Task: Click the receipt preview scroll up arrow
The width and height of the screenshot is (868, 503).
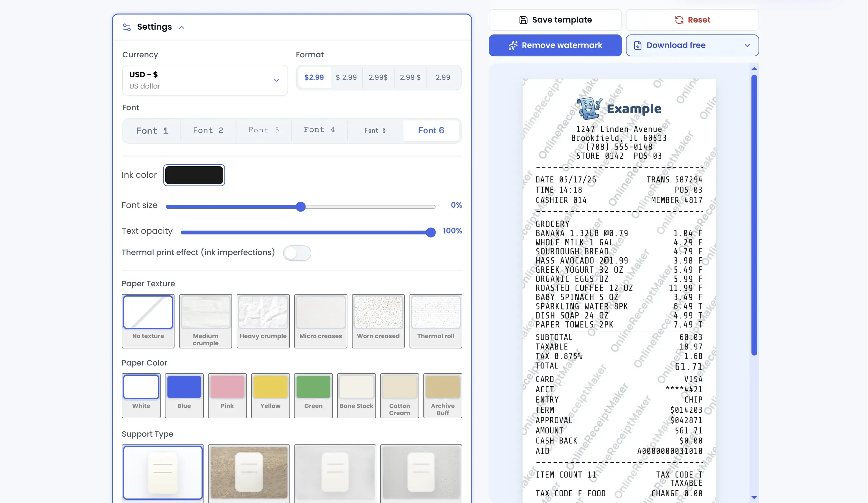Action: pos(754,69)
